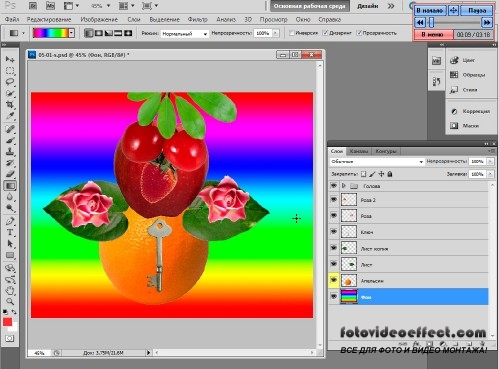Open the Режим blending mode dropdown
The width and height of the screenshot is (499, 369).
[184, 34]
